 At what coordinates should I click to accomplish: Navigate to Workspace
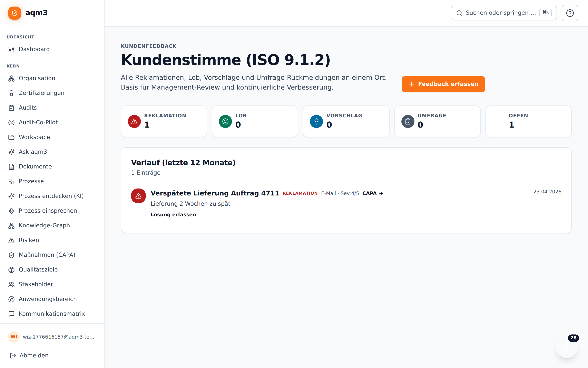coord(52,137)
